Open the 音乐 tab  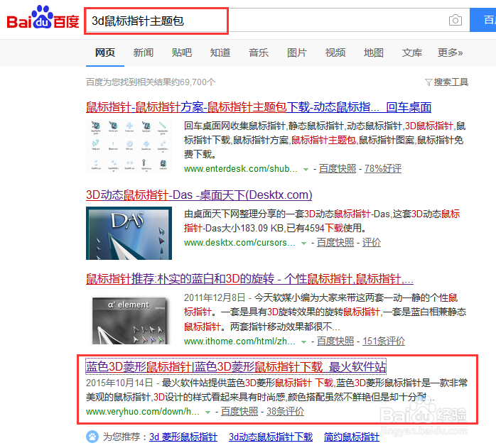pyautogui.click(x=259, y=53)
